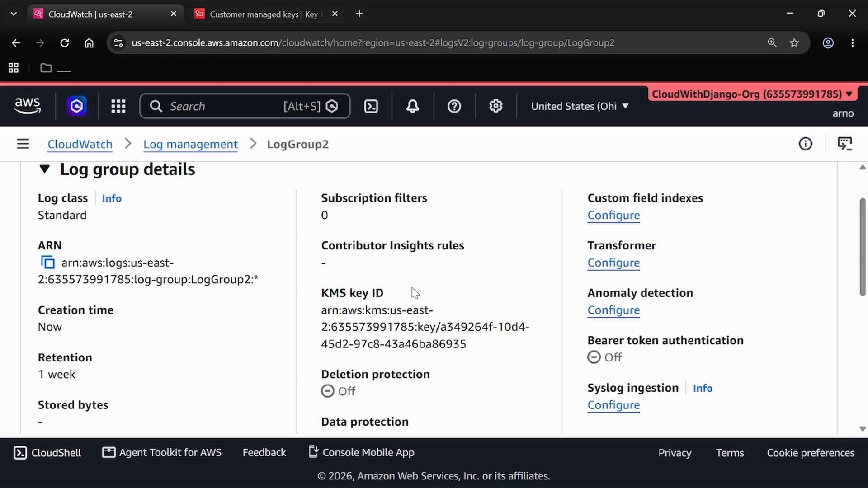The height and width of the screenshot is (488, 868).
Task: Open CloudShell in the footer
Action: 47,453
